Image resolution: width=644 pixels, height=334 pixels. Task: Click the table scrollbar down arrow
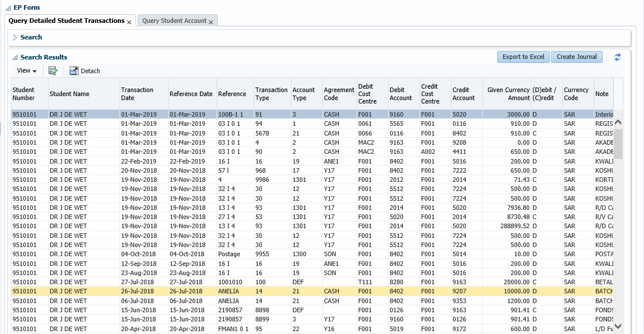618,325
